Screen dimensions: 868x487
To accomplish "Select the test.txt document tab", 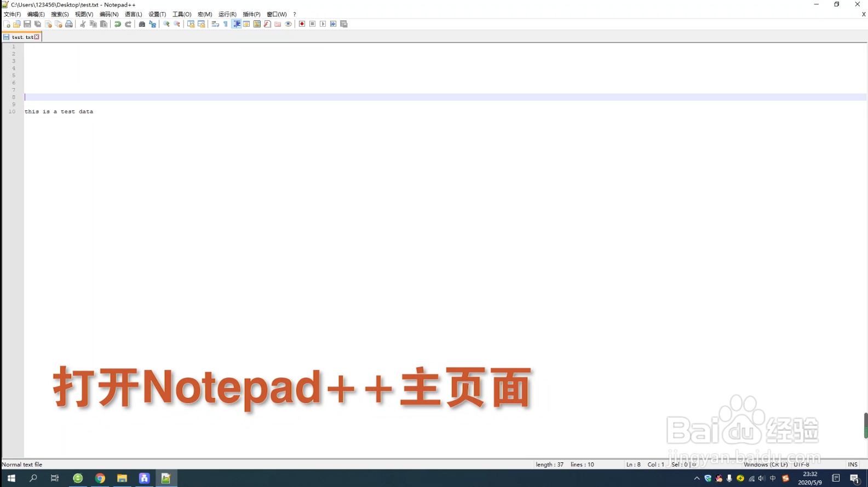I will click(x=21, y=37).
